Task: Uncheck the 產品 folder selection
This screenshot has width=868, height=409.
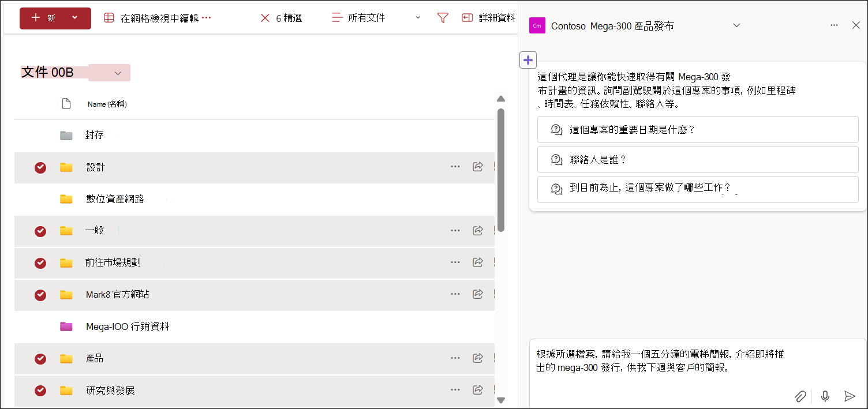Action: [x=40, y=359]
